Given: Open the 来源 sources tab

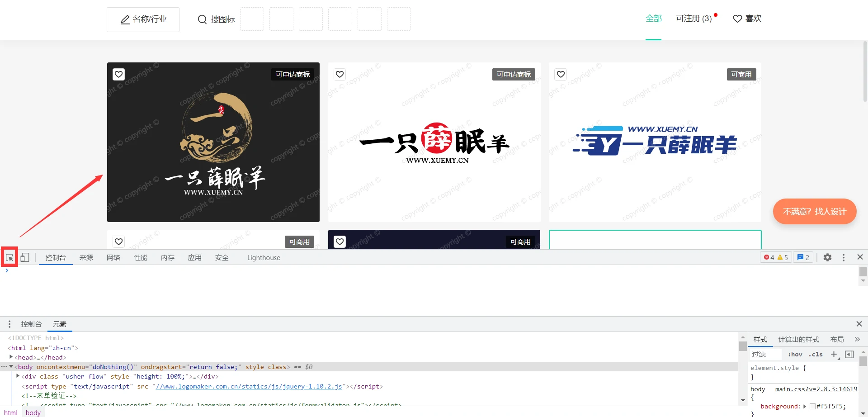Looking at the screenshot, I should [x=86, y=257].
